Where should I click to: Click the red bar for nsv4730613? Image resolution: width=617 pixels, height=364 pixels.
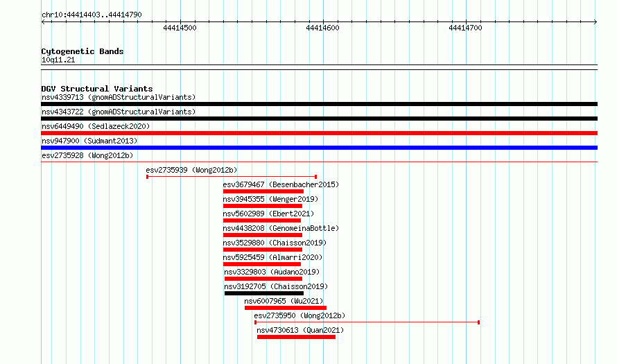click(296, 337)
